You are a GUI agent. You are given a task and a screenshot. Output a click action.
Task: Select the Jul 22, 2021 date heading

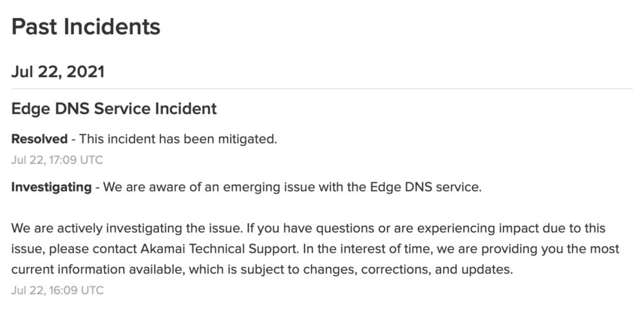point(58,72)
